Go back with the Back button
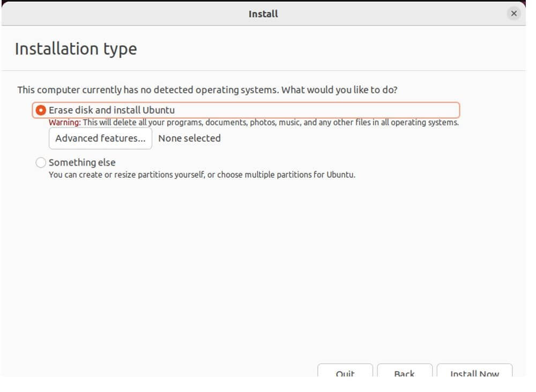The image size is (536, 392). [x=404, y=372]
